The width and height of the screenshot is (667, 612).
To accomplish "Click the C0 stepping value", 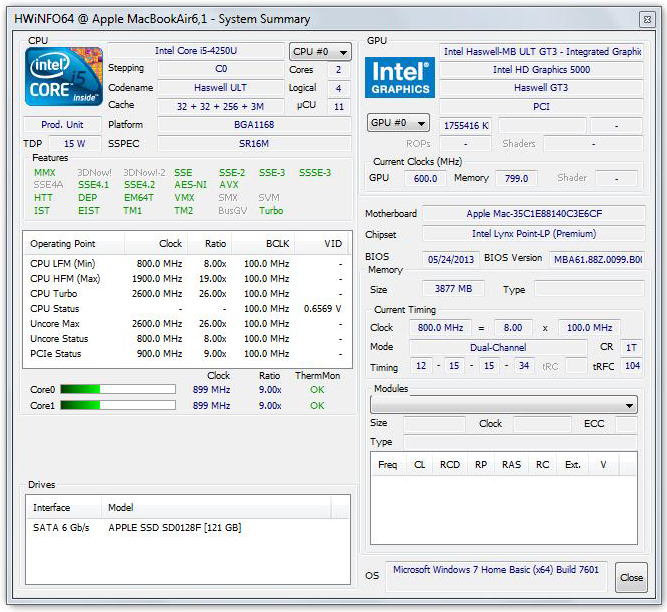I will pyautogui.click(x=220, y=69).
